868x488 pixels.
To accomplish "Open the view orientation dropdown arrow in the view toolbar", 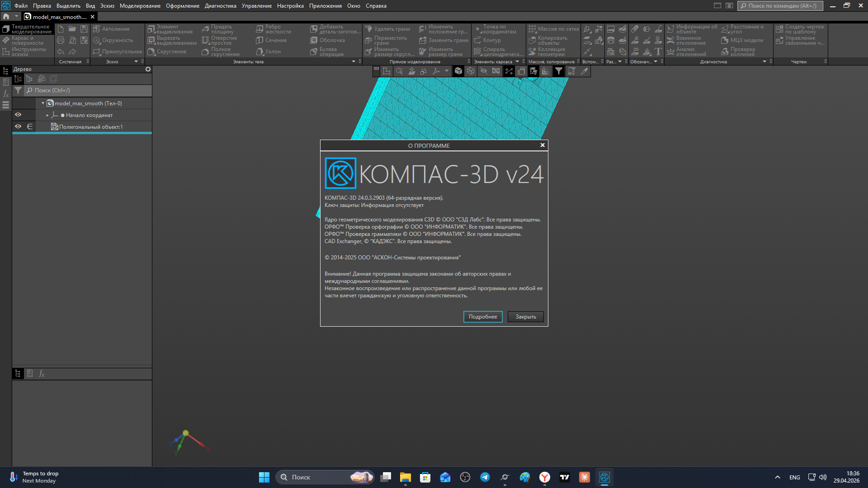I will [447, 71].
